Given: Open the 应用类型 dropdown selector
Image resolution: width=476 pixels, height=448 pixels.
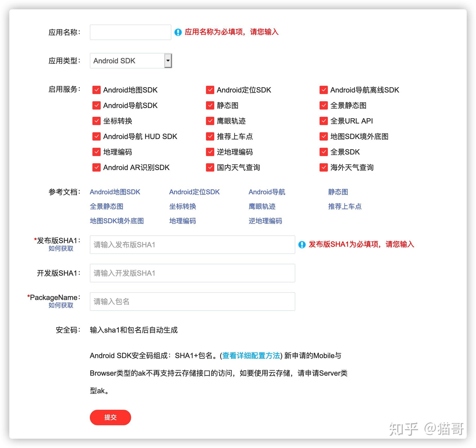Looking at the screenshot, I should (x=168, y=60).
